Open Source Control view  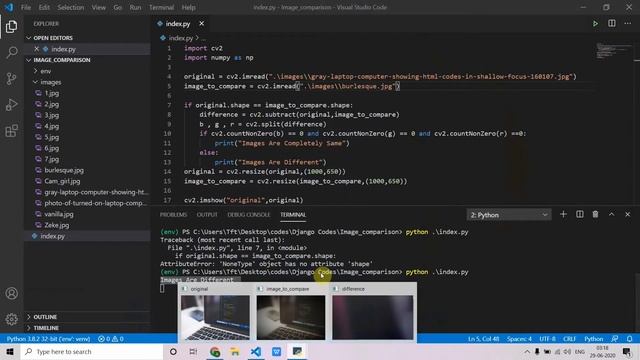[x=11, y=78]
